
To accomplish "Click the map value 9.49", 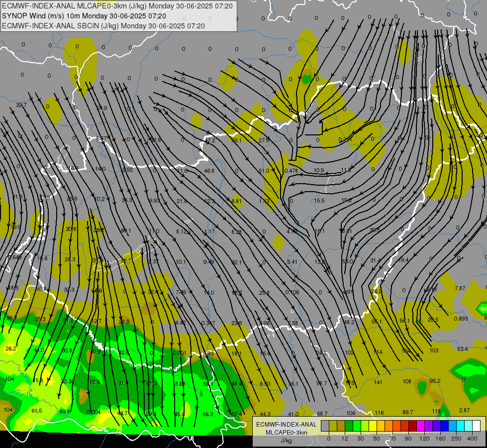I will pos(208,262).
